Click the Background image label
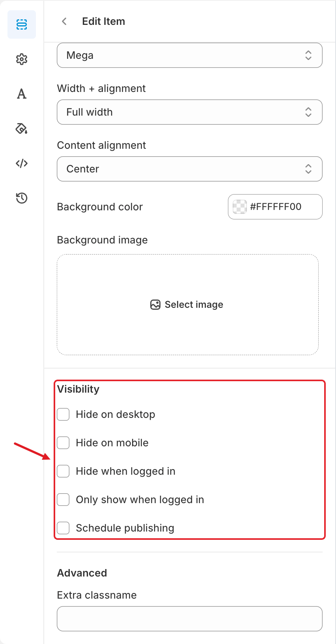336x644 pixels. click(x=103, y=240)
